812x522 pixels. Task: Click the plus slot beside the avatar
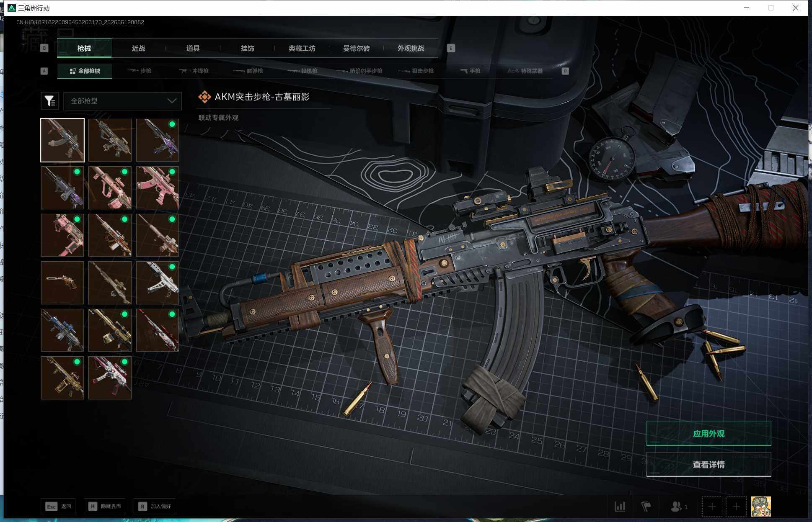736,507
